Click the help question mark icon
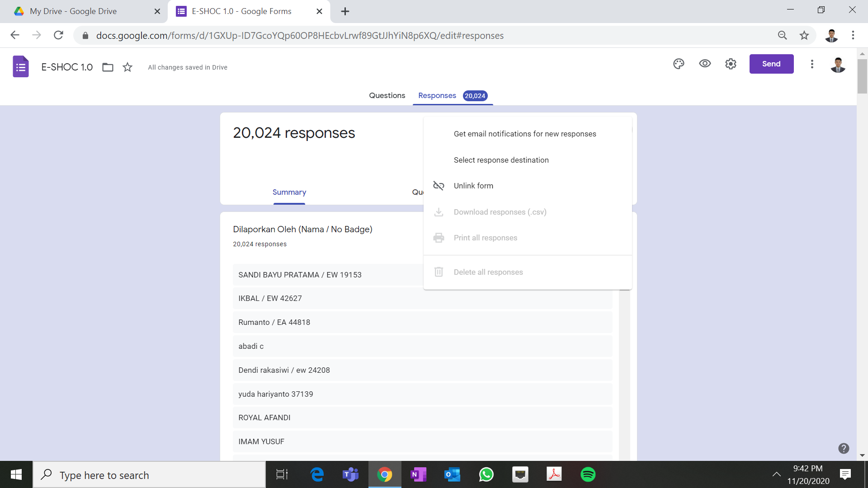Viewport: 868px width, 488px height. pyautogui.click(x=844, y=448)
